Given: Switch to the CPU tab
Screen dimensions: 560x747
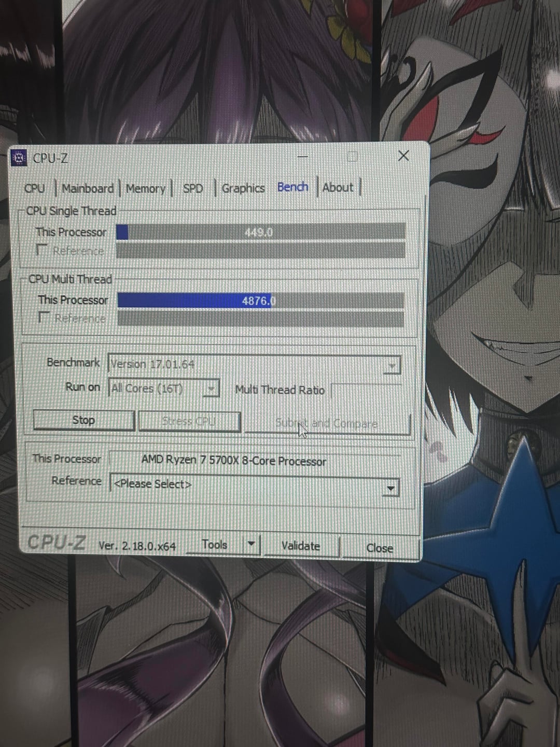Looking at the screenshot, I should 35,188.
